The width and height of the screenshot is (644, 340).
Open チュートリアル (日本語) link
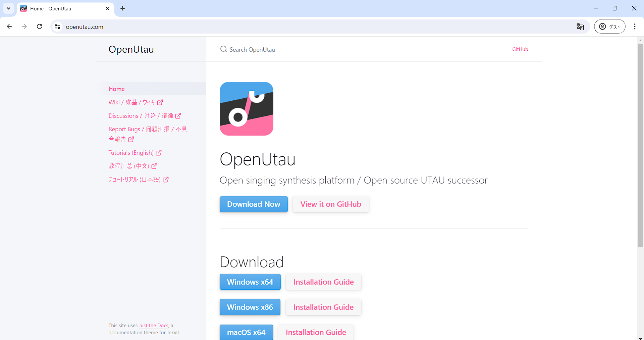click(x=138, y=180)
